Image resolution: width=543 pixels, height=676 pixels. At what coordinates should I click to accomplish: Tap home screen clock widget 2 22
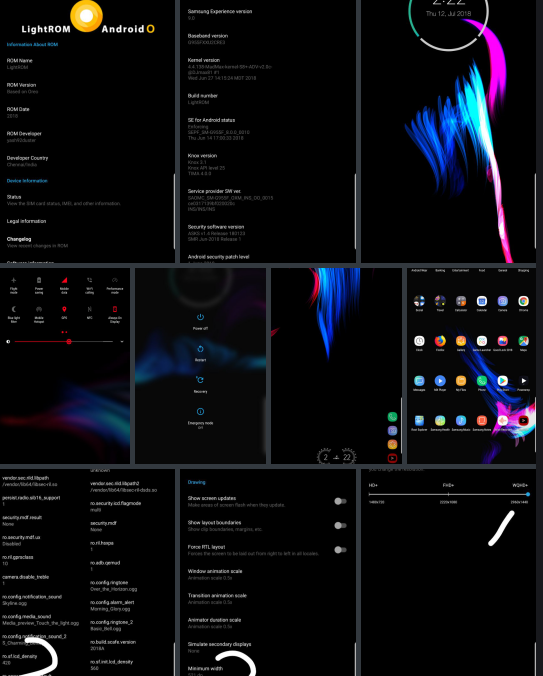click(336, 457)
